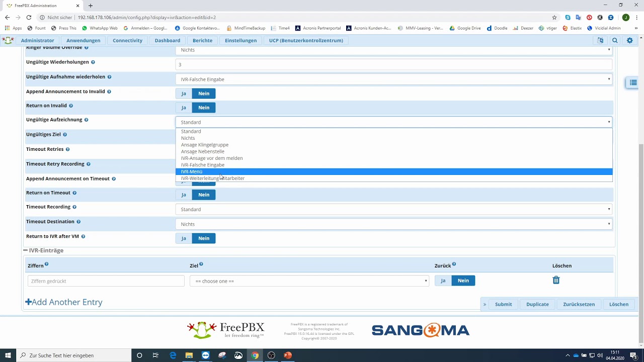The image size is (644, 362).
Task: Show help for Ungültige Wiederholungen
Action: 93,62
